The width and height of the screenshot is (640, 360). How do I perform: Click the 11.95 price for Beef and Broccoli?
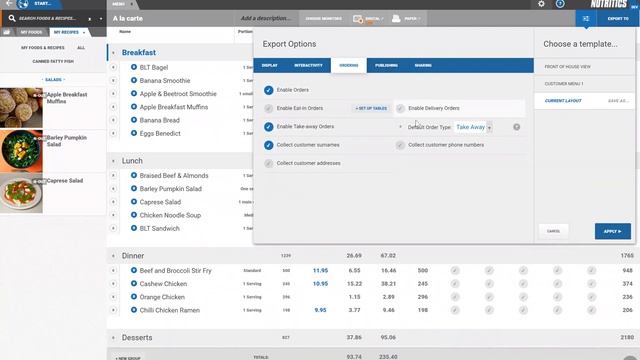coord(320,270)
